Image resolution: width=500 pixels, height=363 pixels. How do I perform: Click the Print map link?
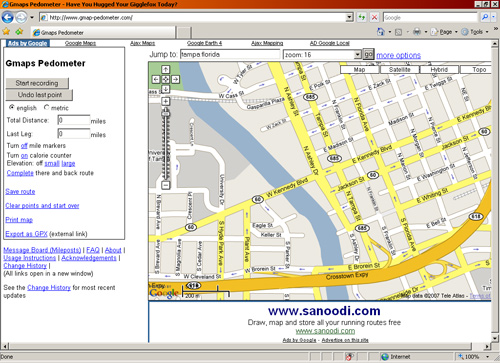tap(19, 220)
